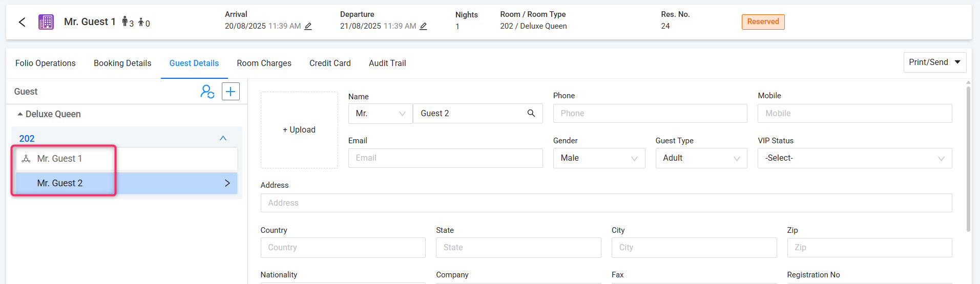The image size is (980, 284).
Task: Click the search icon in Name field
Action: (531, 113)
